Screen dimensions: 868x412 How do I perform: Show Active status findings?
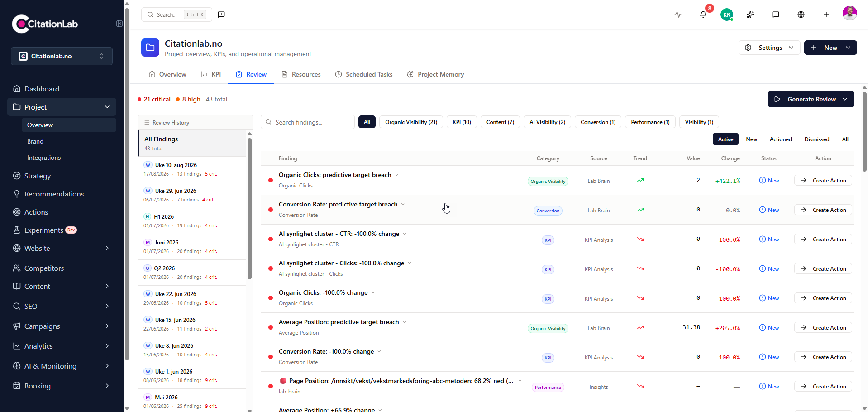725,139
